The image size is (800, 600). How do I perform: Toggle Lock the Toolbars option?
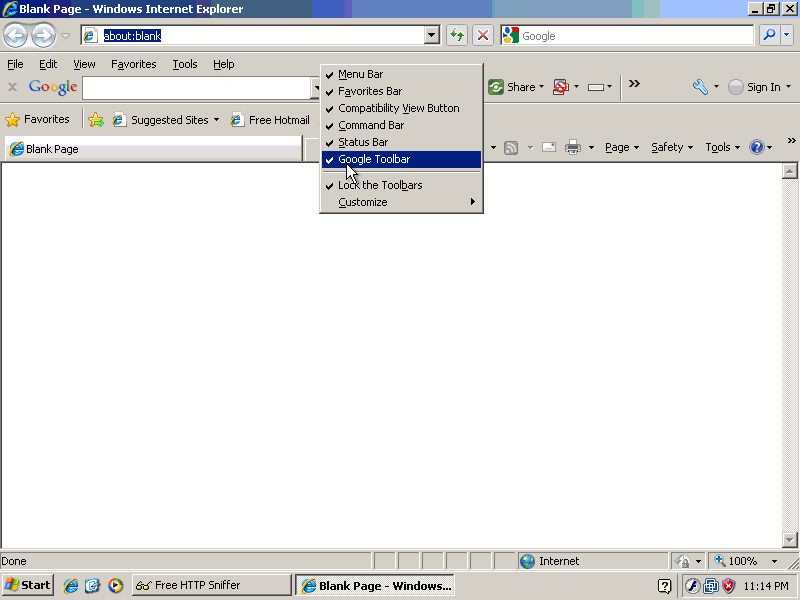pos(401,185)
